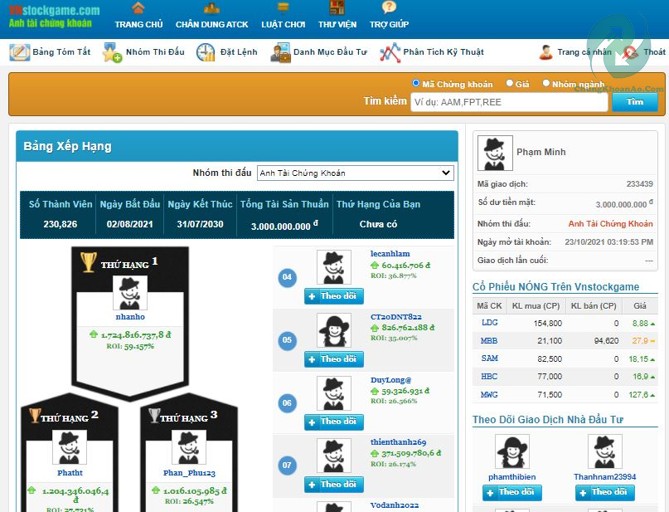This screenshot has width=669, height=512.
Task: Open the Danh Mục Đầu Tư portfolio icon
Action: [280, 53]
